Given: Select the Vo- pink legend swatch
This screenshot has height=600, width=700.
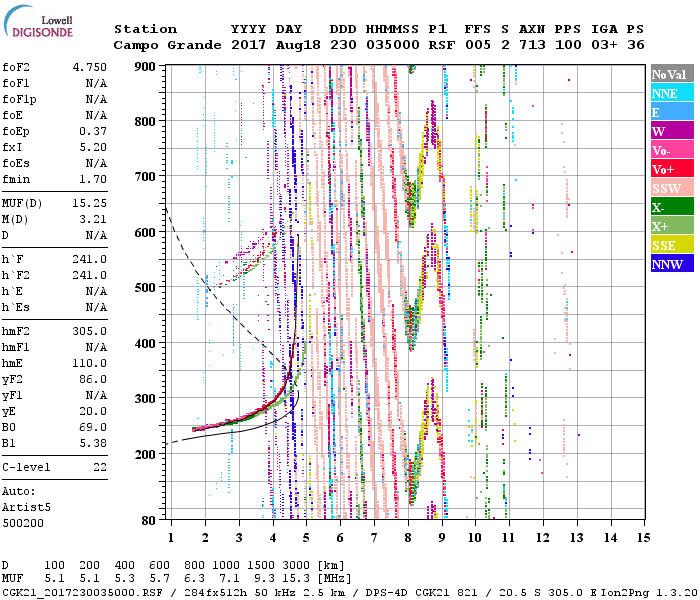Looking at the screenshot, I should [x=672, y=150].
